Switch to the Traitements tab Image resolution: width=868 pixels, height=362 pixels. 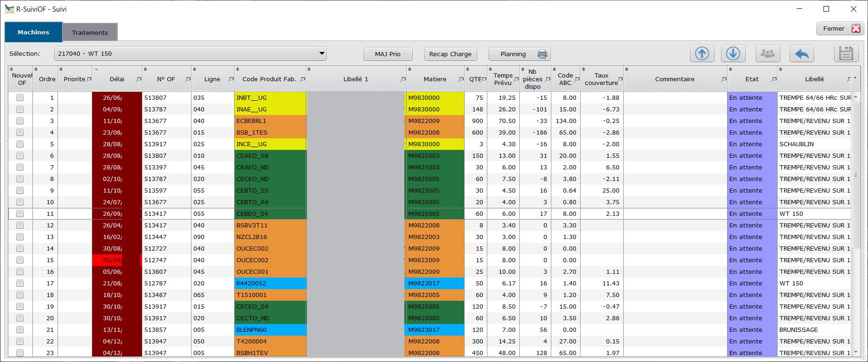point(90,32)
